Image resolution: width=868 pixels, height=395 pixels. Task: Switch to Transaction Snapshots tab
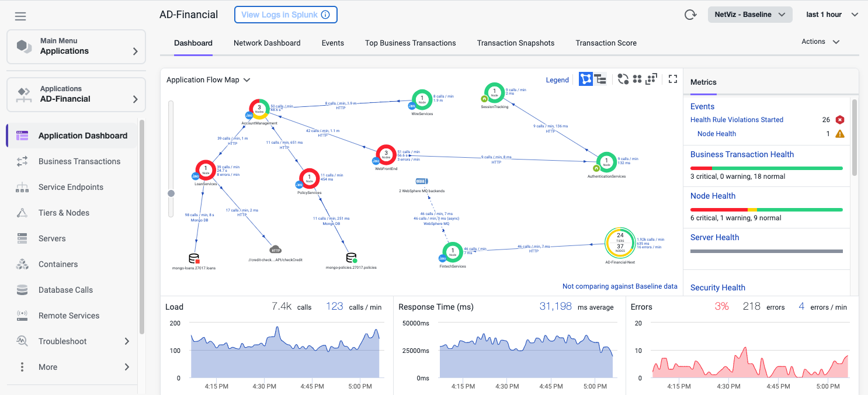tap(516, 43)
